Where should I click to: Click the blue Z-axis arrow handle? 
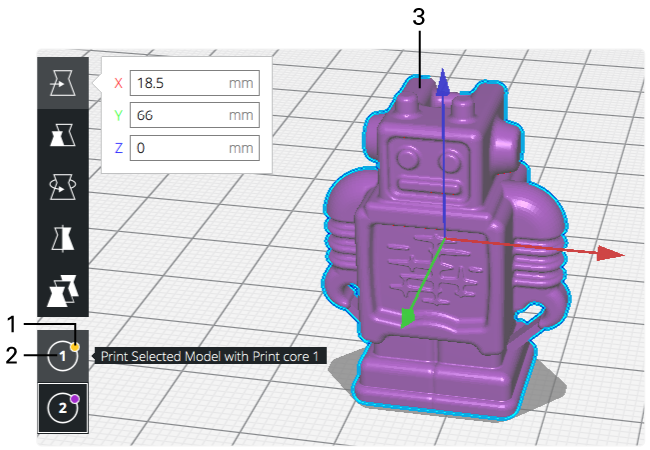(443, 82)
